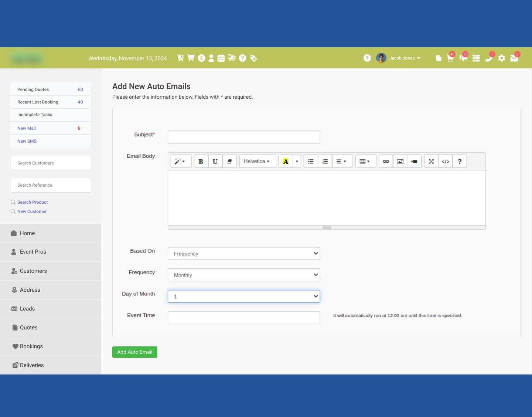Open Customers in sidebar
Viewport: 532px width, 417px height.
51,271
